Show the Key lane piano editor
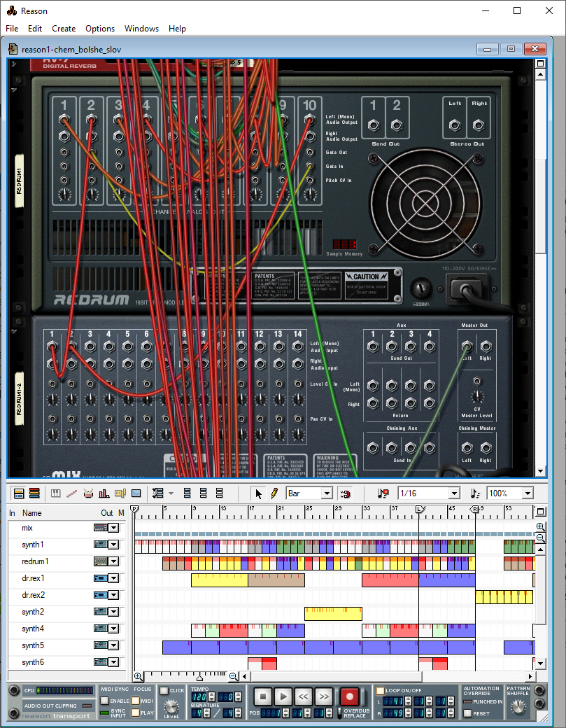The height and width of the screenshot is (728, 566). (55, 493)
